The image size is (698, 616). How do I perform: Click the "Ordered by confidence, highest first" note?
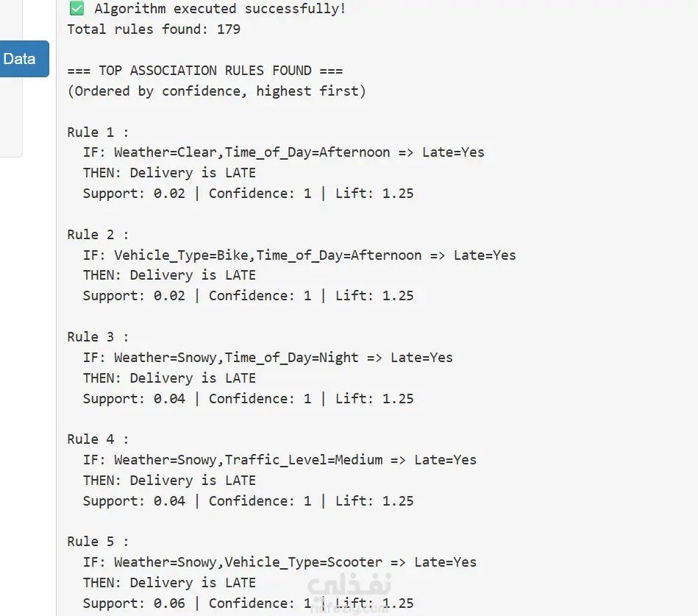click(216, 91)
